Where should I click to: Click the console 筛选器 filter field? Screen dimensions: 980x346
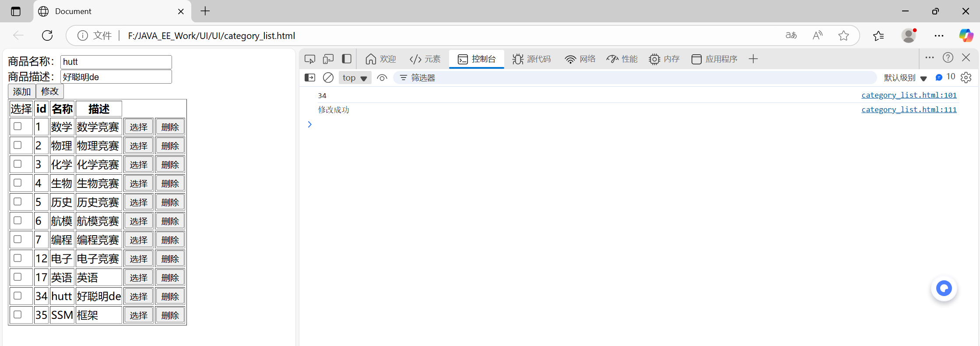[x=635, y=78]
